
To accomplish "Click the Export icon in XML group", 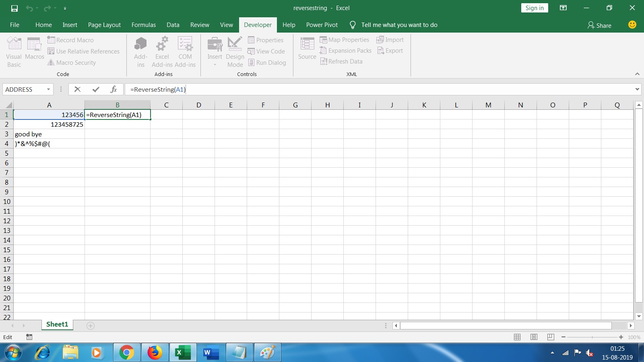I will (380, 50).
